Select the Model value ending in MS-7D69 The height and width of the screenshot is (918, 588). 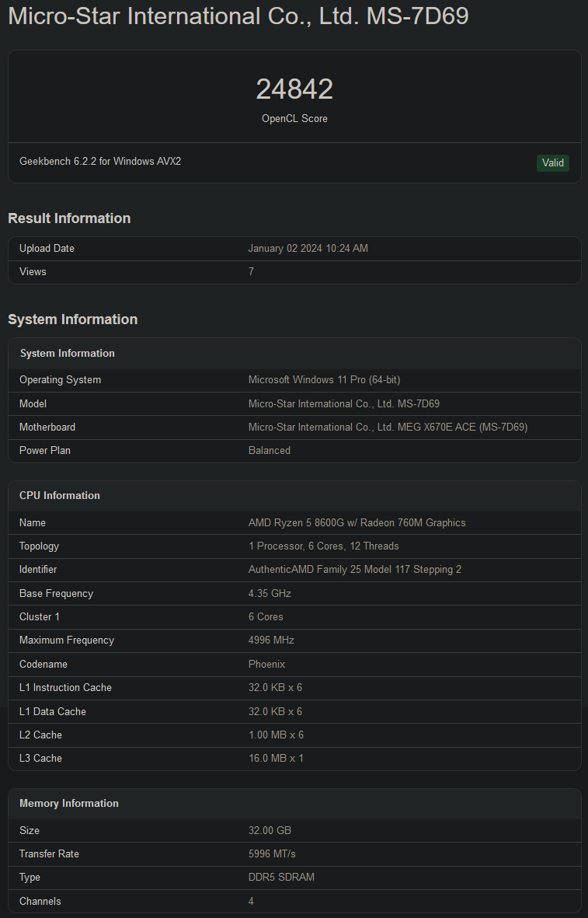pyautogui.click(x=343, y=404)
